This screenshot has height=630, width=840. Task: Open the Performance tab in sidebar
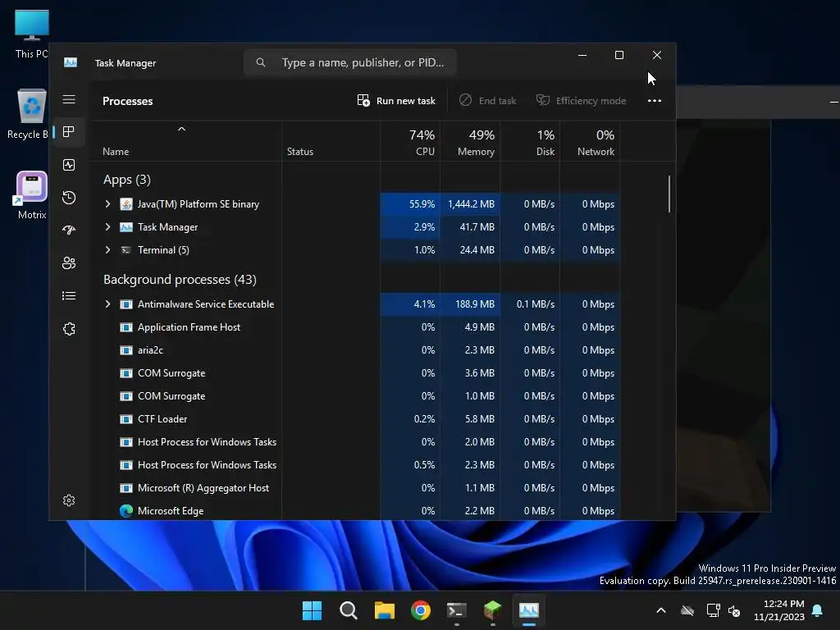[x=69, y=165]
